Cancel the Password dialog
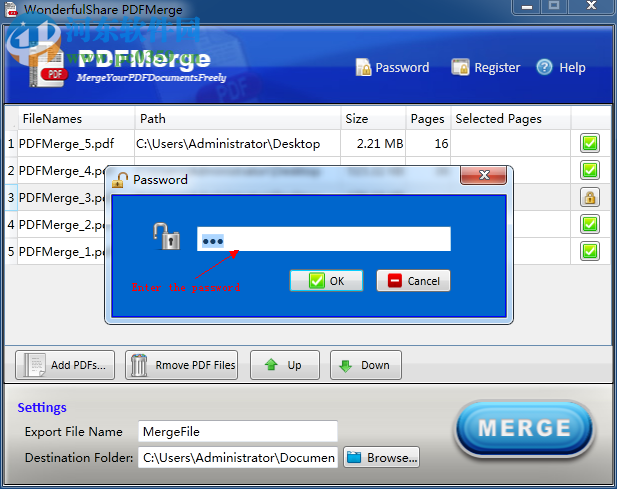 point(413,280)
